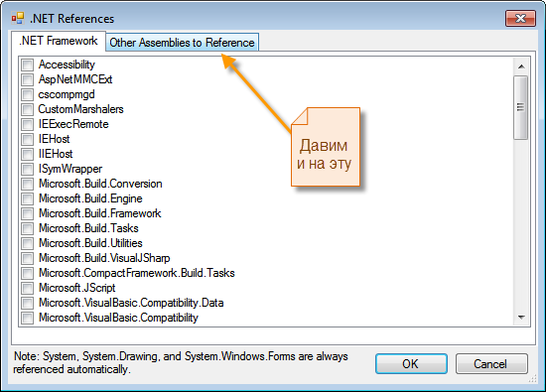This screenshot has width=546, height=392.
Task: Switch to Other Assemblies to Reference tab
Action: point(182,43)
